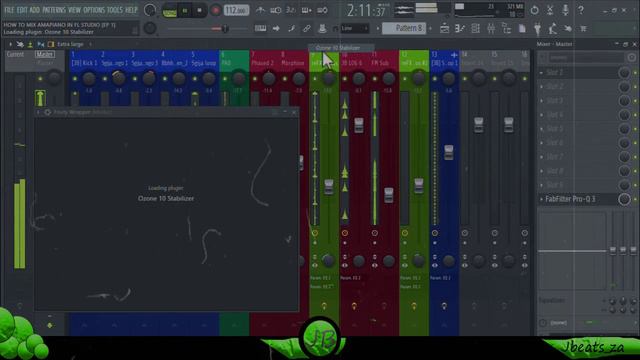Click the piano keys icon in second toolbar row
The width and height of the screenshot is (640, 360).
pos(260,29)
